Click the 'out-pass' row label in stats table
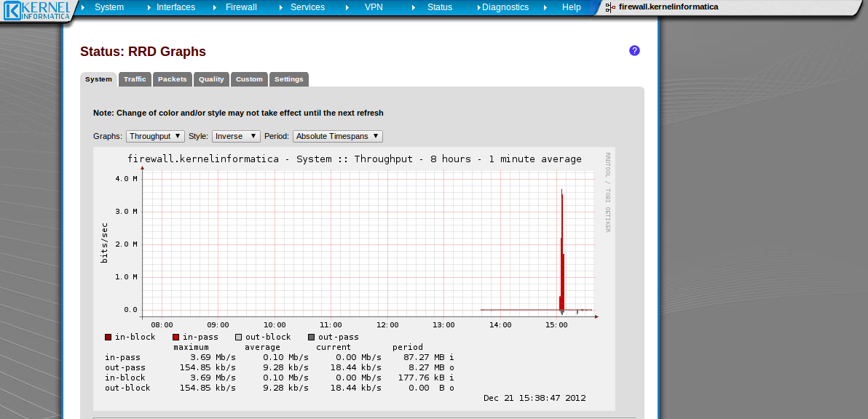 point(125,367)
